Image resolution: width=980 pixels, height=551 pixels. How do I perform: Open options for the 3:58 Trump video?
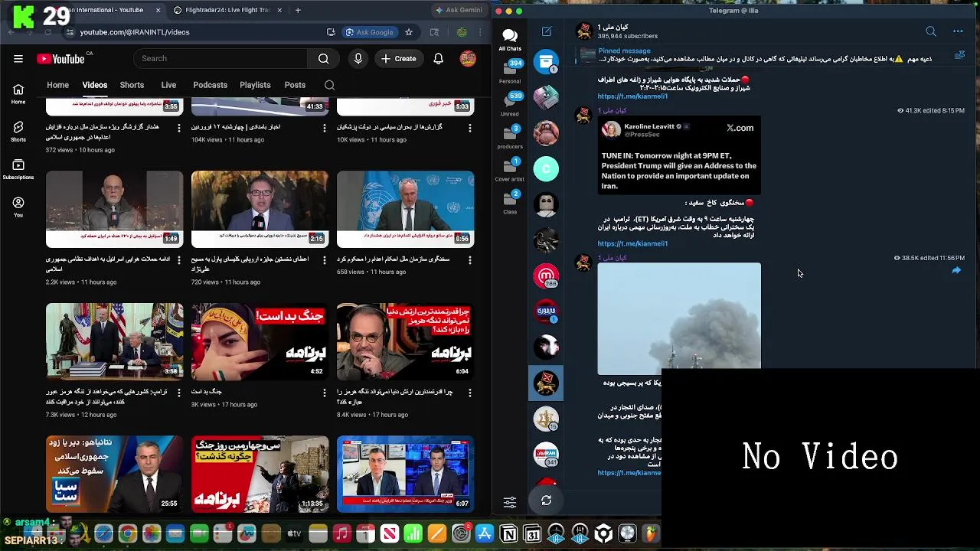pyautogui.click(x=179, y=393)
